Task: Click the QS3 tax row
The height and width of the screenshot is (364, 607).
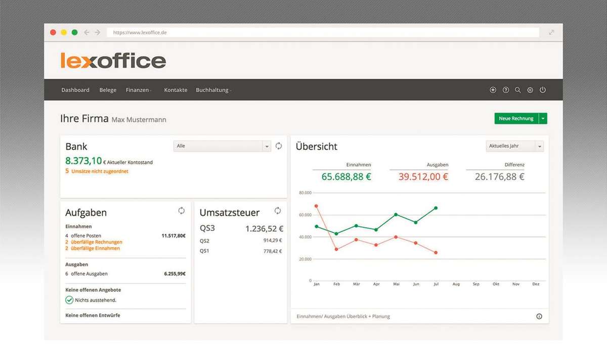Action: (x=241, y=229)
